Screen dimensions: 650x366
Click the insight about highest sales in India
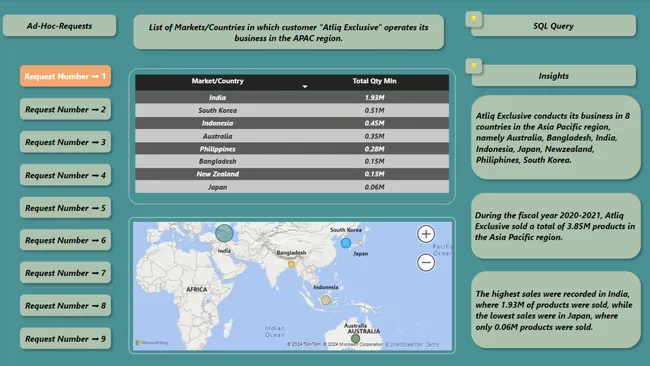(555, 310)
